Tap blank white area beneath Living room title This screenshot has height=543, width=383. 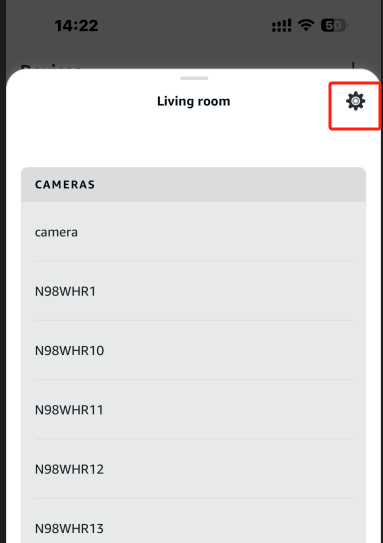193,142
